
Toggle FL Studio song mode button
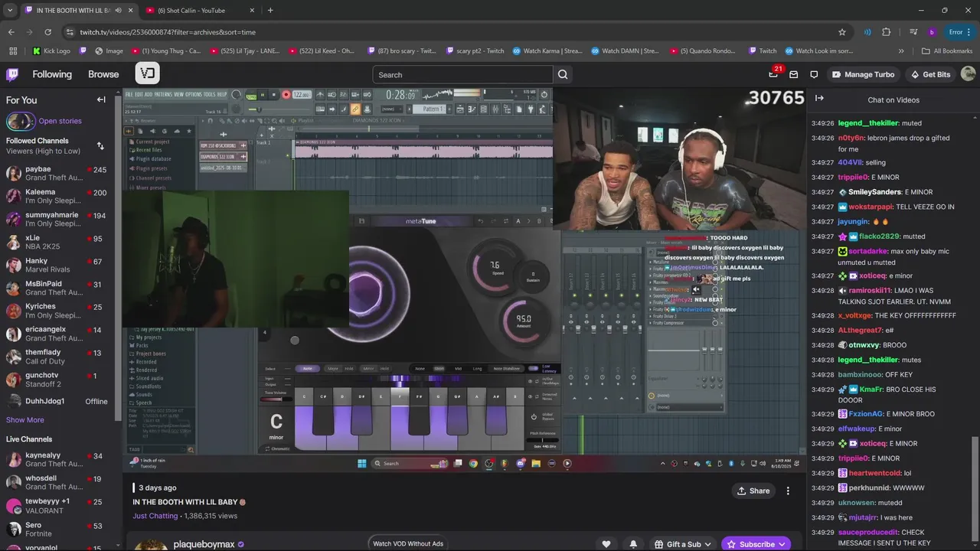(x=251, y=95)
